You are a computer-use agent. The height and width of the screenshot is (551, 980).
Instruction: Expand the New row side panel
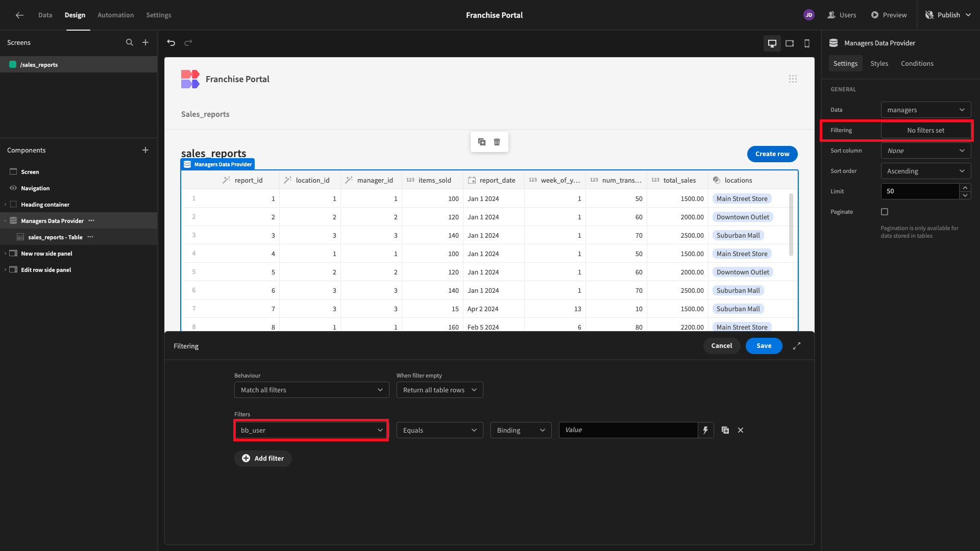(6, 254)
